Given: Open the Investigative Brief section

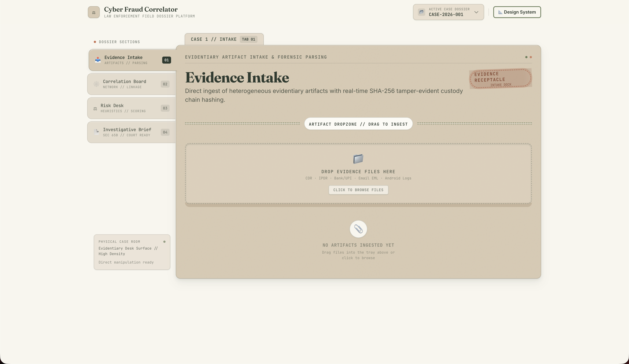Looking at the screenshot, I should pyautogui.click(x=132, y=132).
